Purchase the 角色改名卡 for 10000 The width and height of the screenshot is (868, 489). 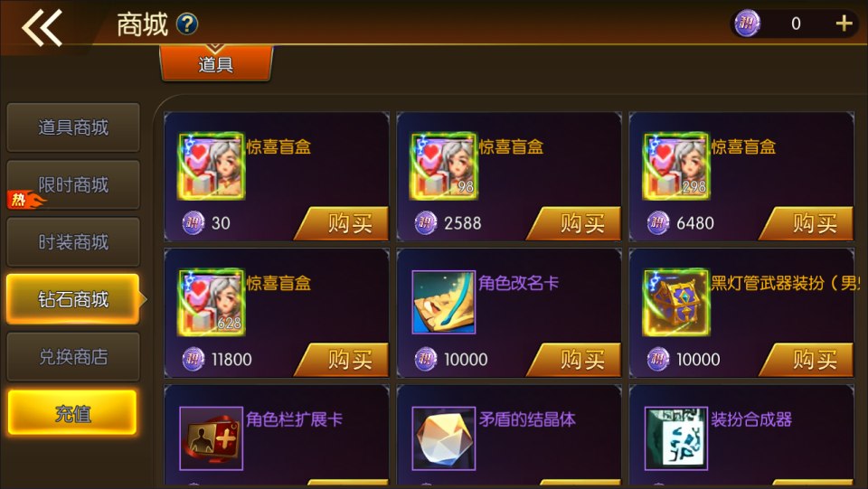[x=575, y=360]
